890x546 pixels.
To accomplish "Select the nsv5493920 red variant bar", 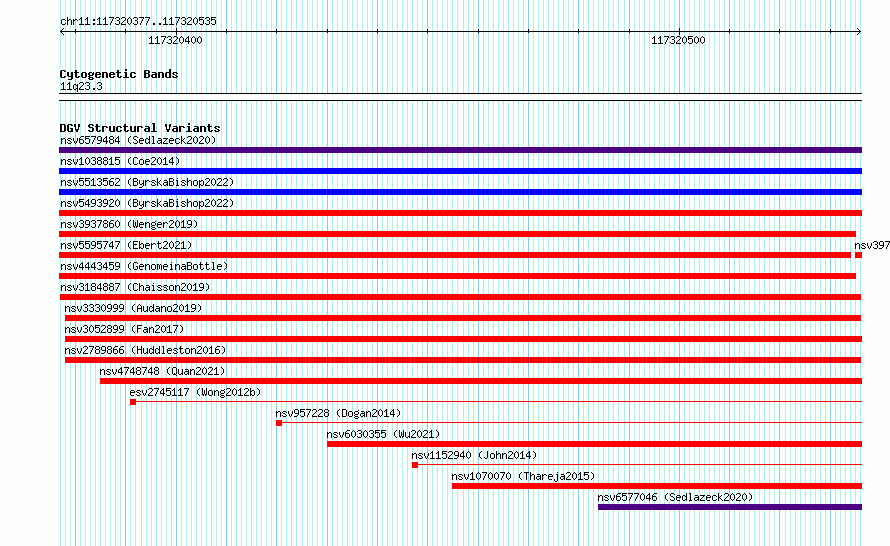I will tap(460, 213).
